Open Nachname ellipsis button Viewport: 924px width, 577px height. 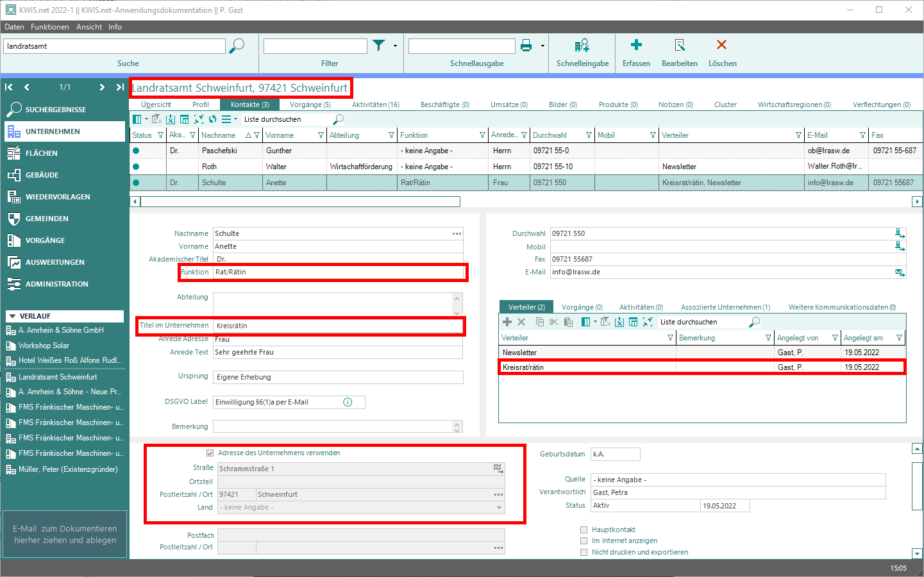(457, 233)
